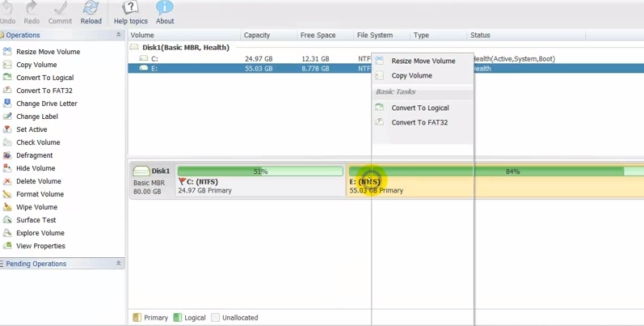This screenshot has height=326, width=644.
Task: Click the File System column header
Action: tap(382, 35)
